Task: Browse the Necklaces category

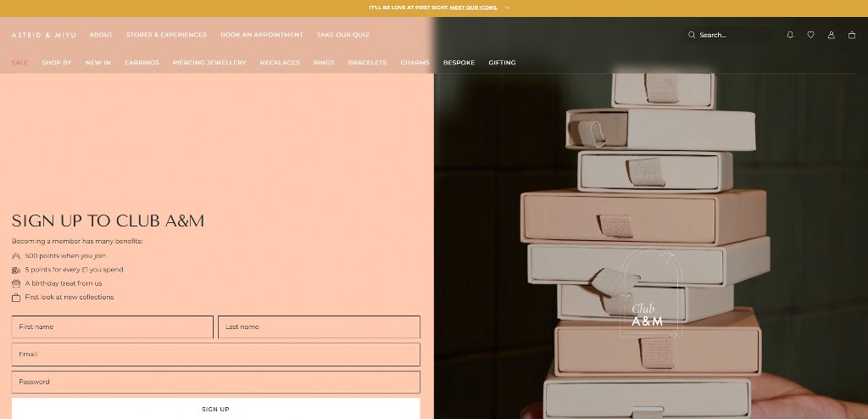Action: click(280, 63)
